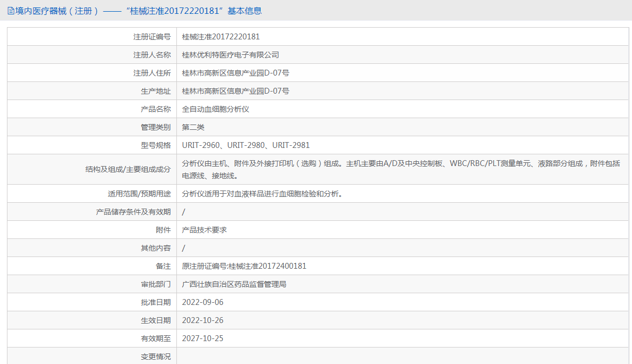This screenshot has width=632, height=364.
Task: Click effective date 2022-10-26
Action: [202, 320]
